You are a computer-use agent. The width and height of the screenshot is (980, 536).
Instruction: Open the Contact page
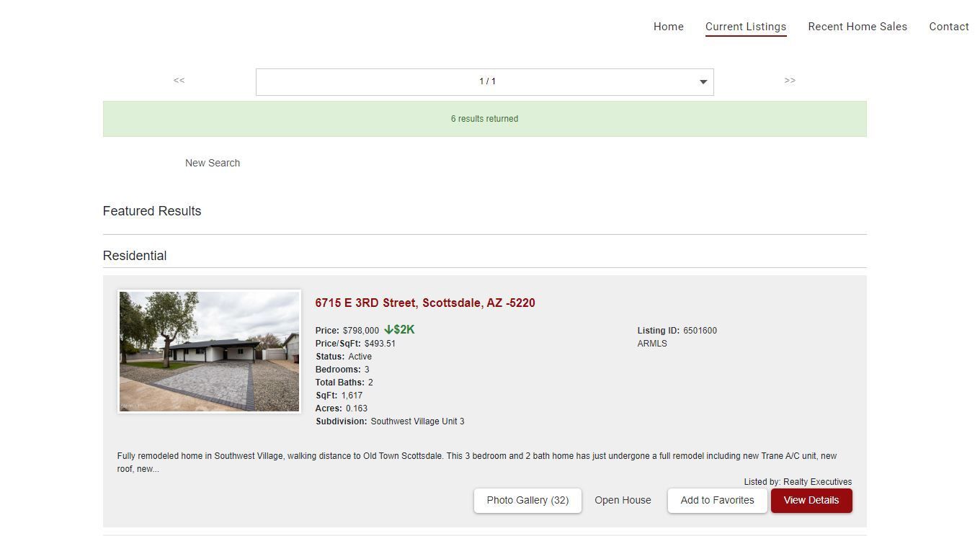[949, 27]
